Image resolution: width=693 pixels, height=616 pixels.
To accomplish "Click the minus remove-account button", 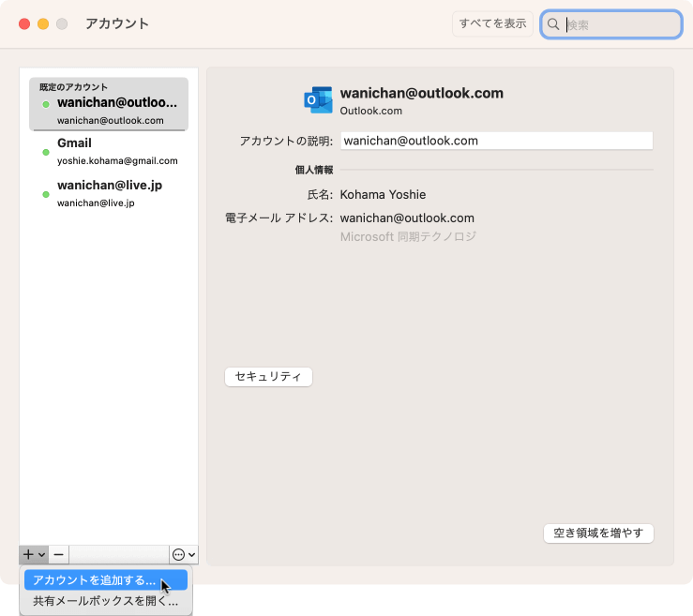I will coord(58,554).
